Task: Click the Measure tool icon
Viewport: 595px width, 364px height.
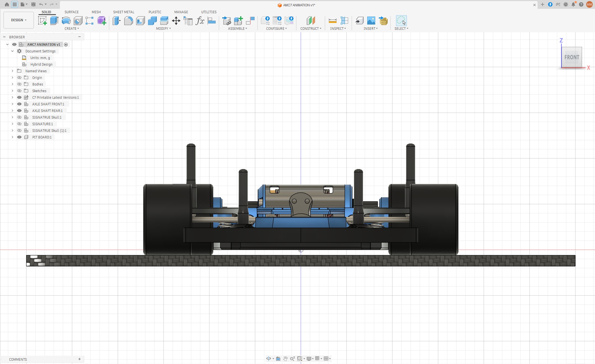Action: point(332,21)
